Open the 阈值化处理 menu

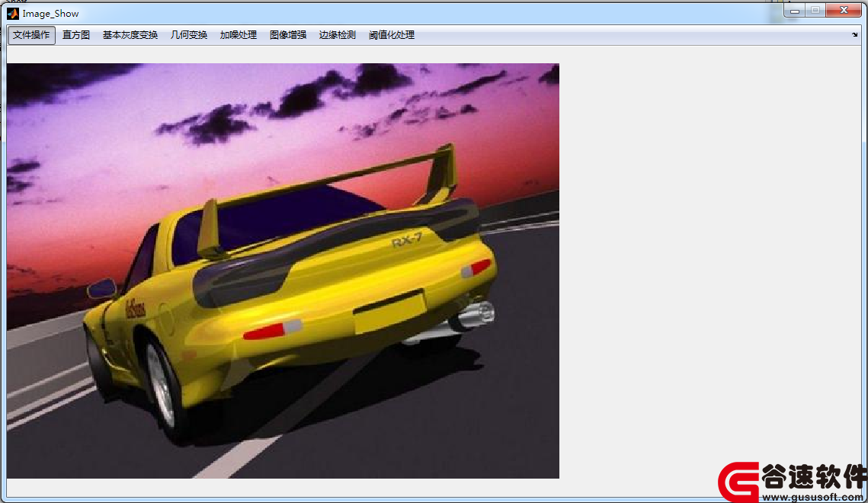pyautogui.click(x=392, y=35)
